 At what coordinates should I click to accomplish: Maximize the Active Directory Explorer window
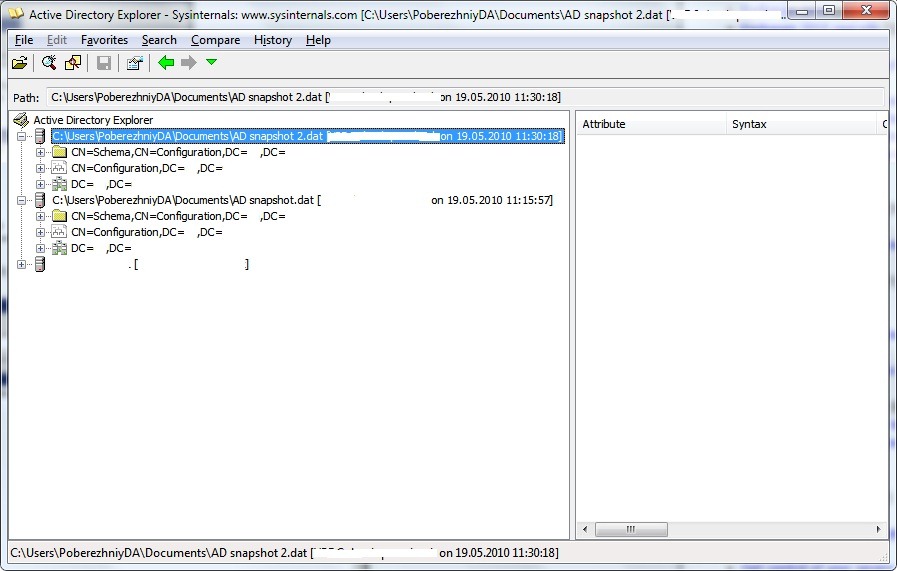tap(828, 11)
